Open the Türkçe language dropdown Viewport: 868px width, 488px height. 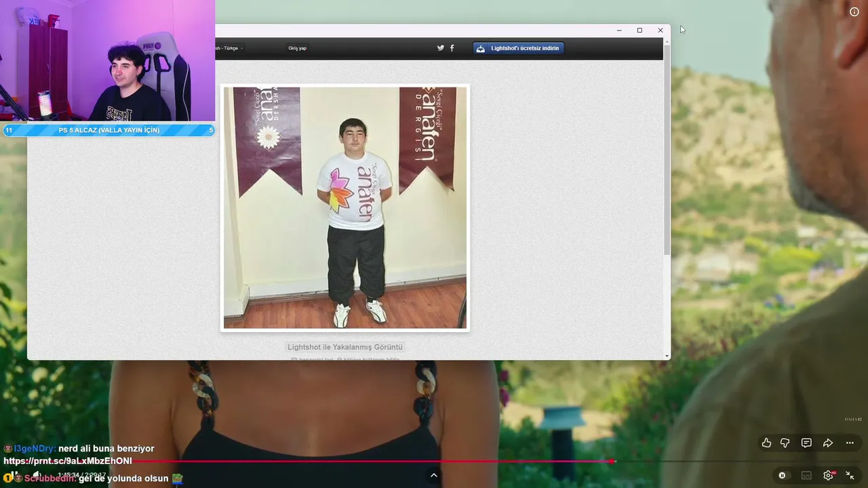point(231,48)
